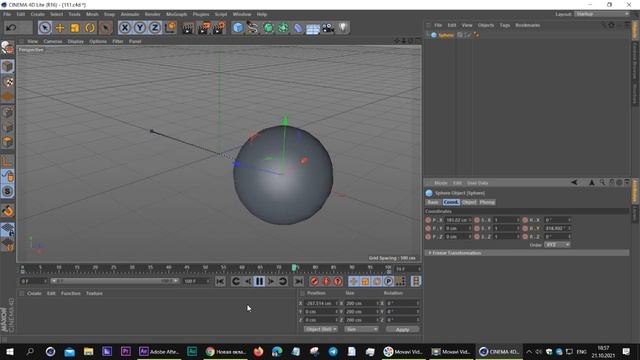Select the Rotate tool
The width and height of the screenshot is (640, 360).
(90, 28)
